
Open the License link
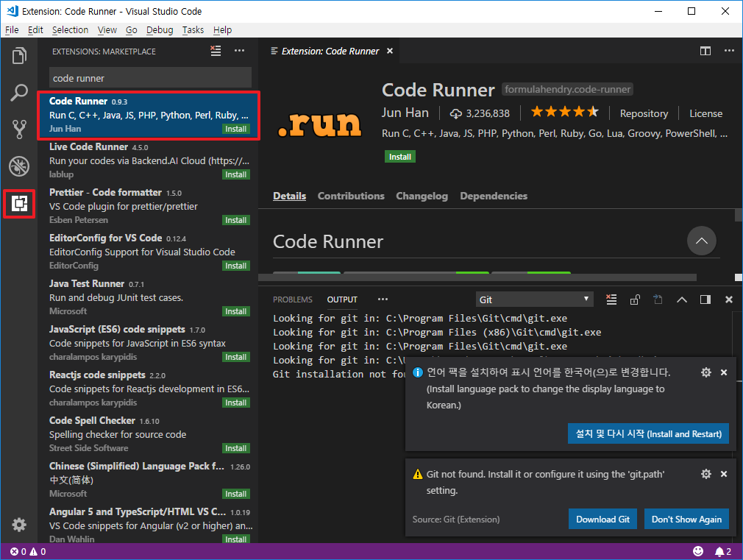706,114
